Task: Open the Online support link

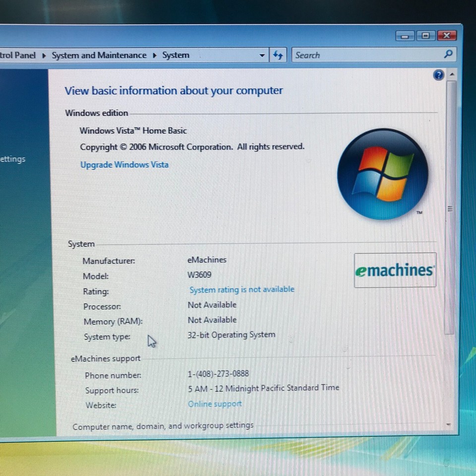Action: tap(215, 404)
